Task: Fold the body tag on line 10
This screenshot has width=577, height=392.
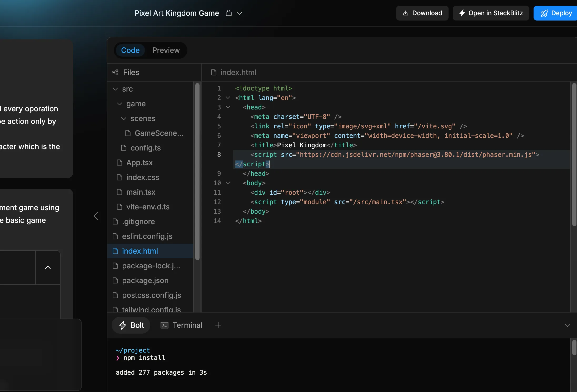Action: click(228, 183)
